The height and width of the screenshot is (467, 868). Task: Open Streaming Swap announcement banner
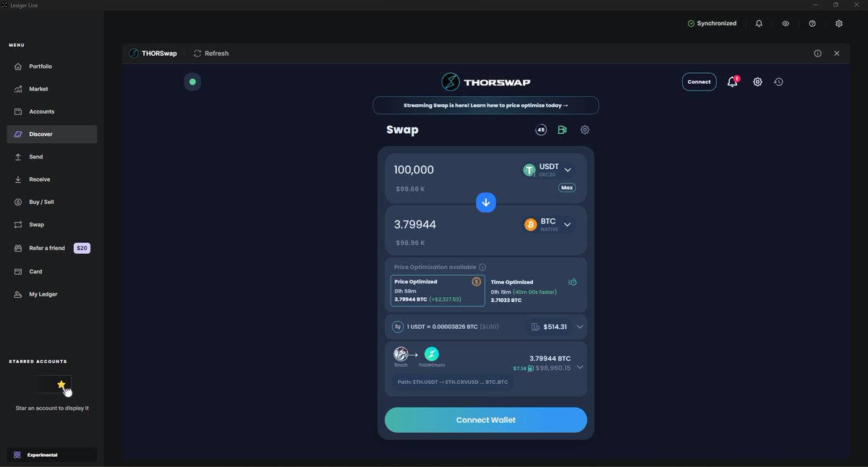tap(486, 106)
